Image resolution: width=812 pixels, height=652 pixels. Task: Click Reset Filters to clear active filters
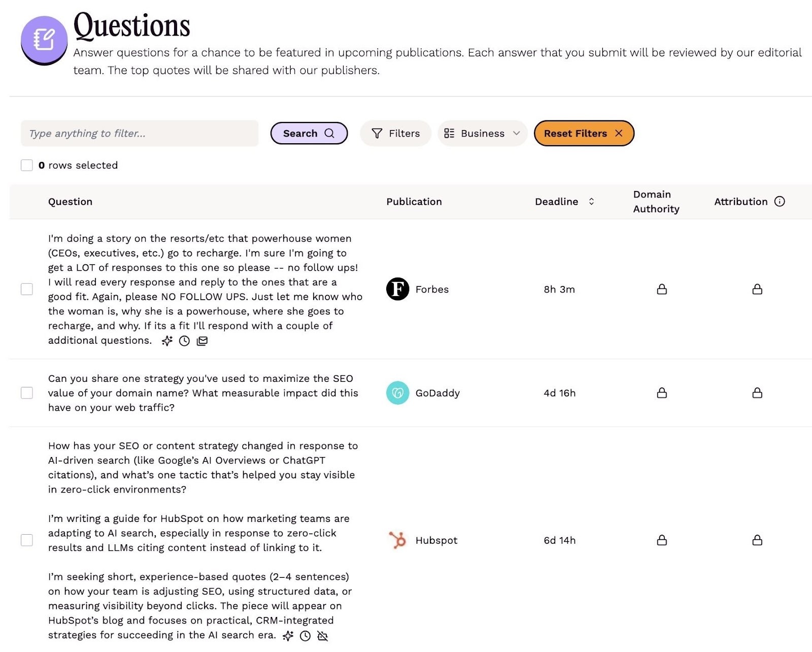(x=583, y=133)
